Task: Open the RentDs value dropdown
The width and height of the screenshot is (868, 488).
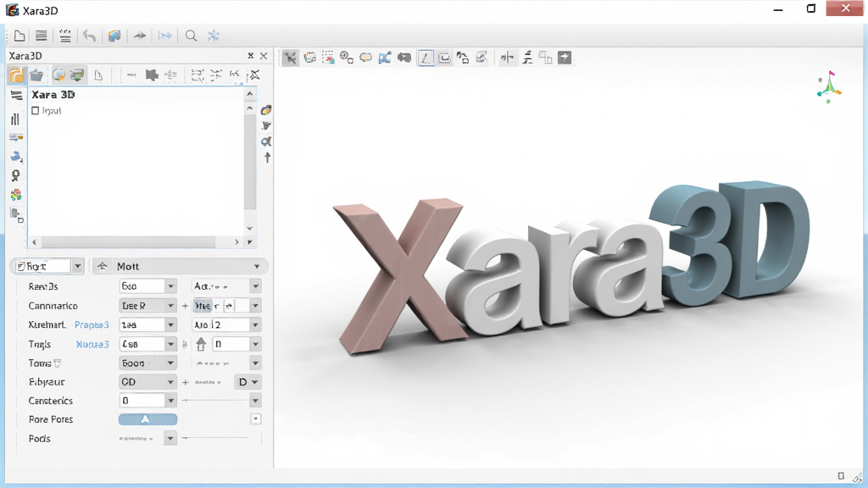Action: (x=170, y=286)
